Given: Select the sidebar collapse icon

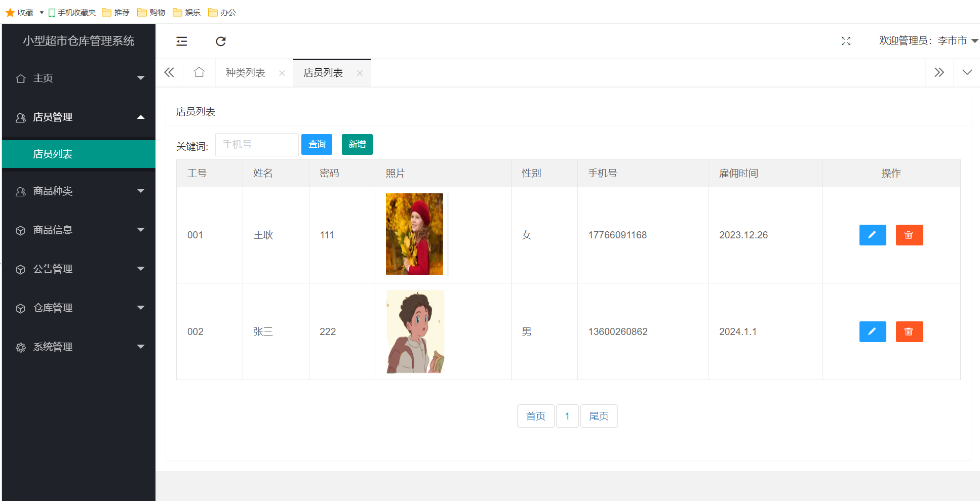Looking at the screenshot, I should (181, 41).
